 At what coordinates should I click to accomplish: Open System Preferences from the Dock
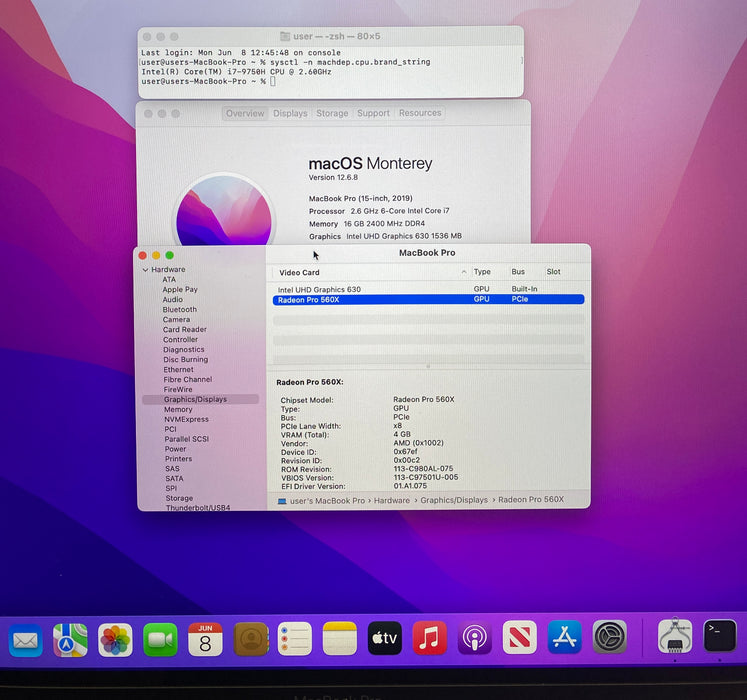point(609,637)
